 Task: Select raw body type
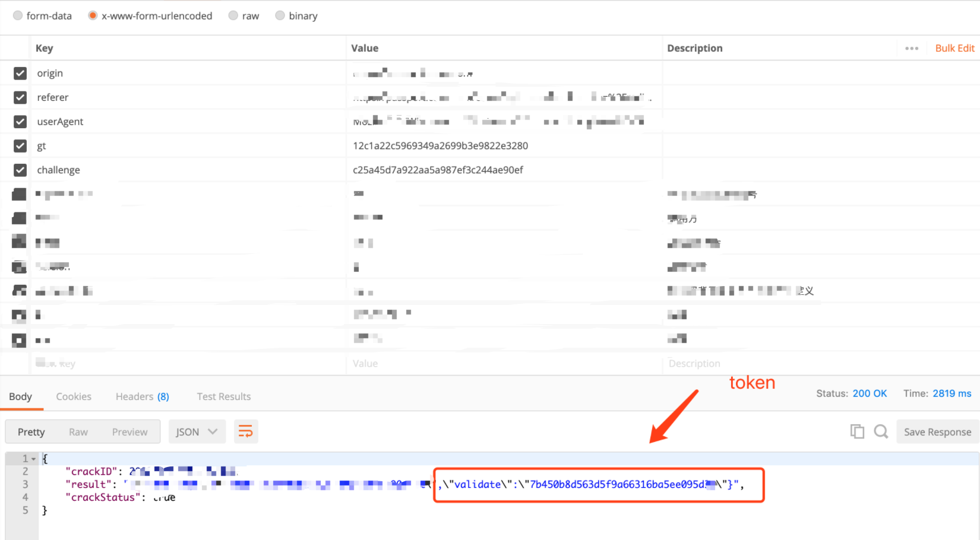233,15
